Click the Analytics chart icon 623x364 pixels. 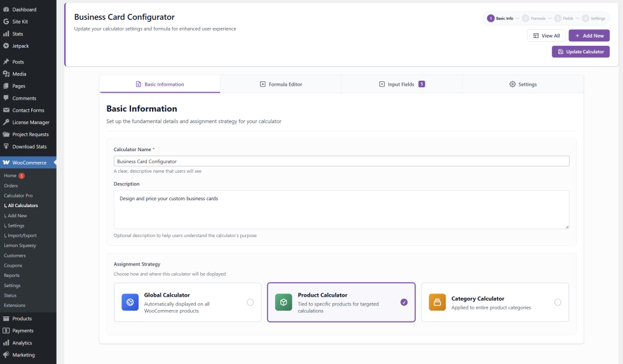coord(6,342)
